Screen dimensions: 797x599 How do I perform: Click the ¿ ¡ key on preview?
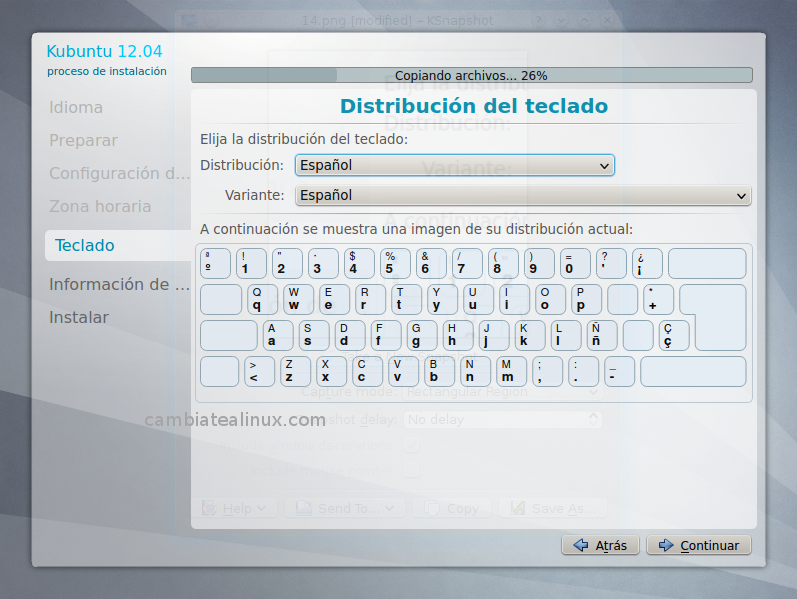click(x=647, y=263)
